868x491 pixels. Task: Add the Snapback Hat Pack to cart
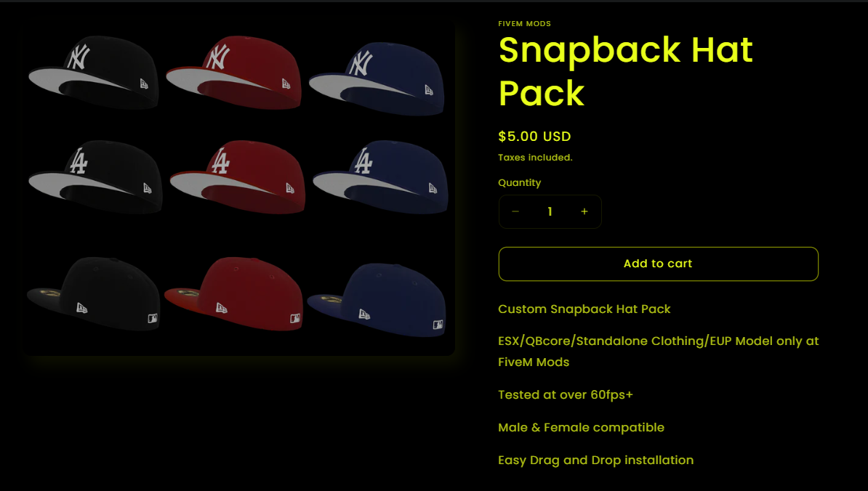[658, 264]
